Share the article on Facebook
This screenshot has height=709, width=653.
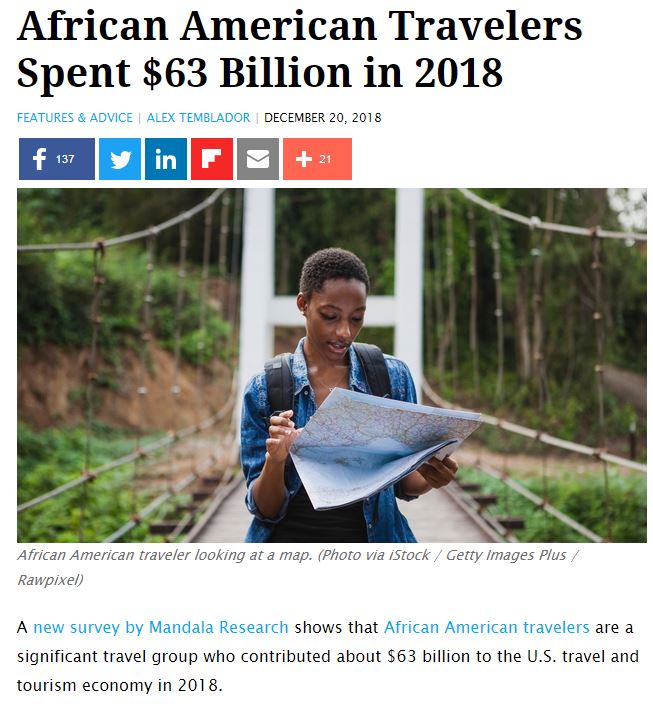(x=57, y=159)
